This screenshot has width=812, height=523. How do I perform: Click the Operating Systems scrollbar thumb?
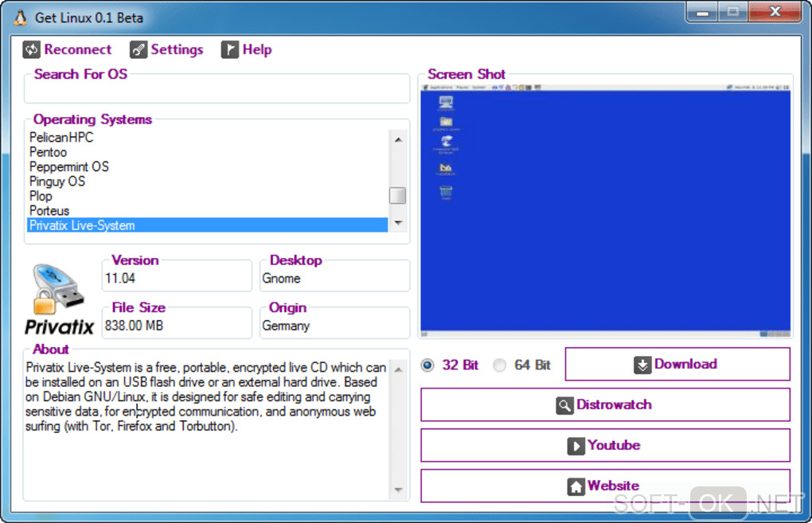tap(398, 196)
